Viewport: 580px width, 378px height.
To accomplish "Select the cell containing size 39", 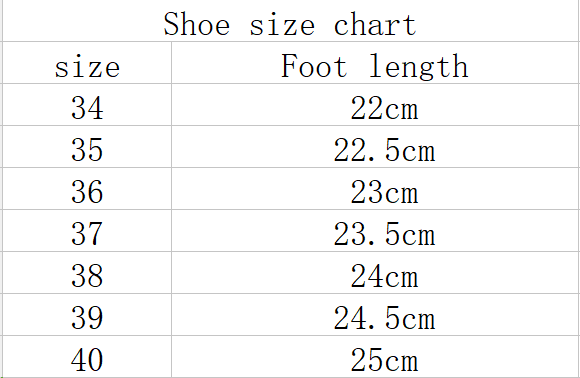I will [x=87, y=315].
